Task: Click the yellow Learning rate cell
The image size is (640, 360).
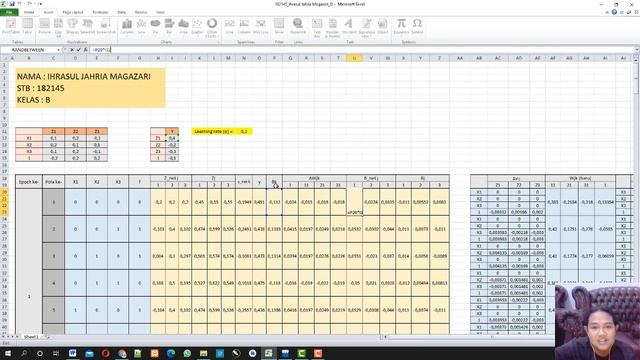Action: point(222,131)
